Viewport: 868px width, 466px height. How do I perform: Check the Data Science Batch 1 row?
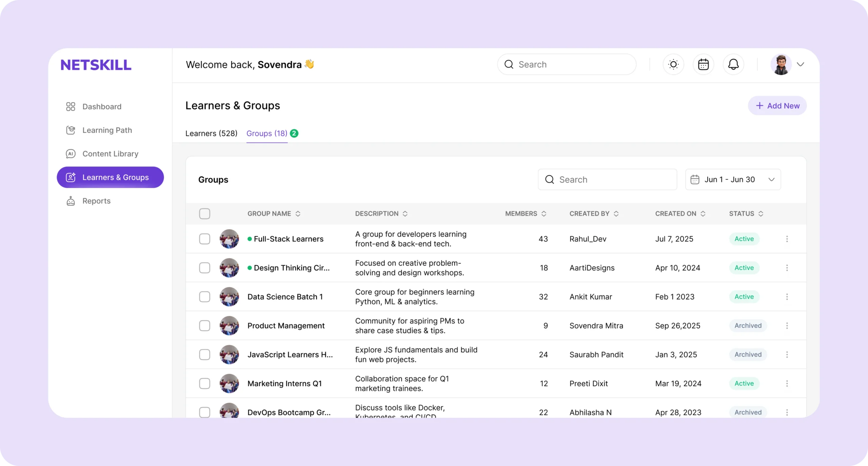coord(204,297)
